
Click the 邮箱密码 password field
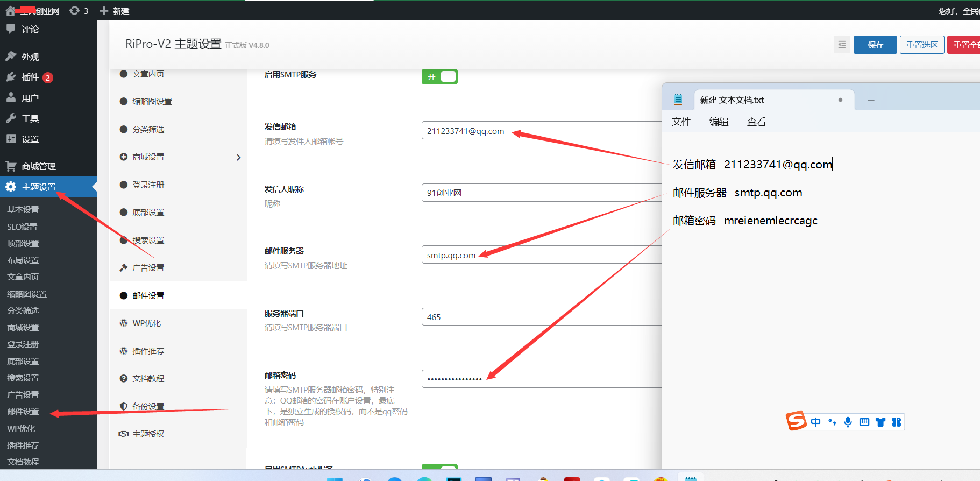click(542, 379)
